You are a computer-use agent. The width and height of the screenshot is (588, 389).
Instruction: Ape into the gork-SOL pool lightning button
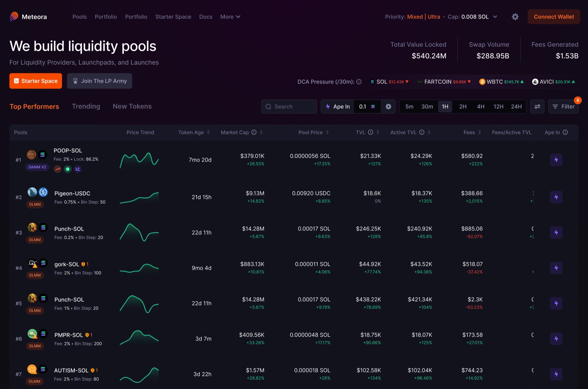tap(556, 268)
